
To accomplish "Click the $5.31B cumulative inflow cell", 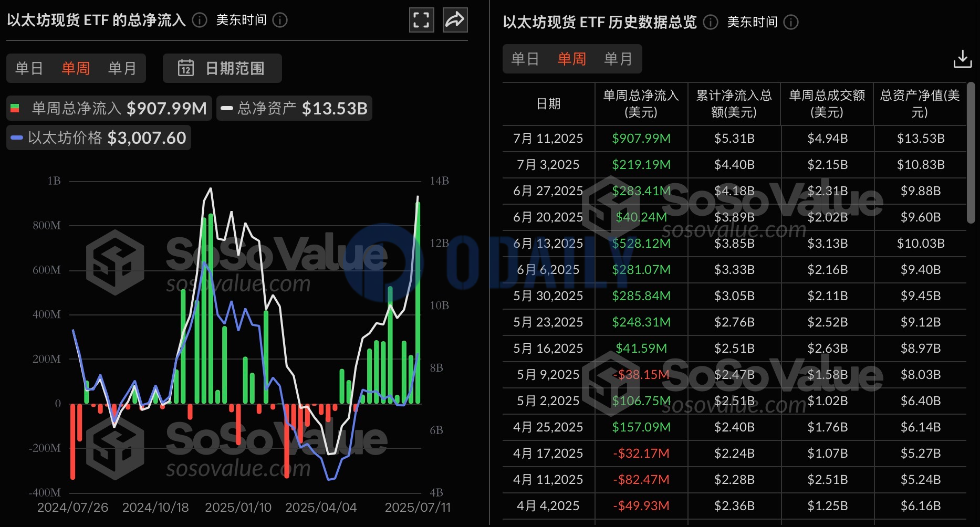I will click(x=734, y=139).
